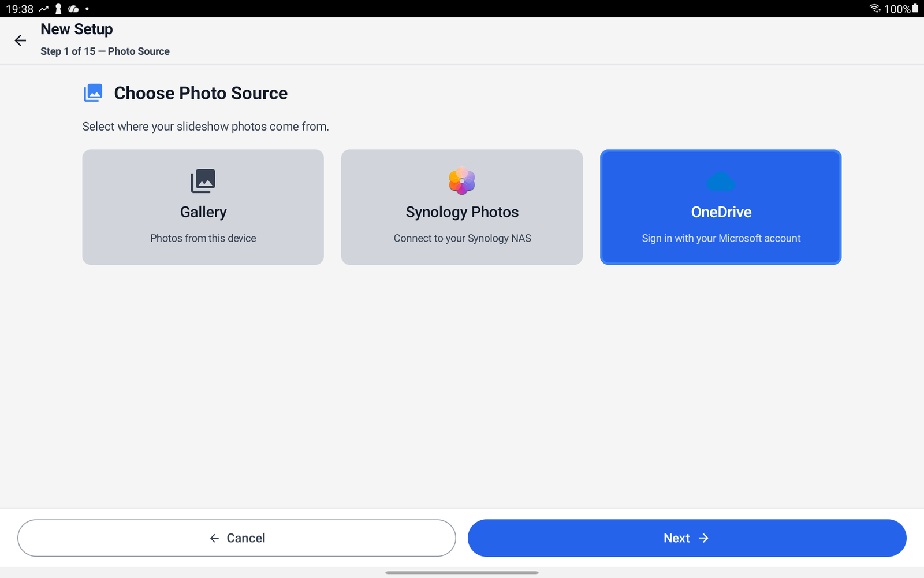Click the blue photo icon beside Choose Photo Source

[x=93, y=93]
